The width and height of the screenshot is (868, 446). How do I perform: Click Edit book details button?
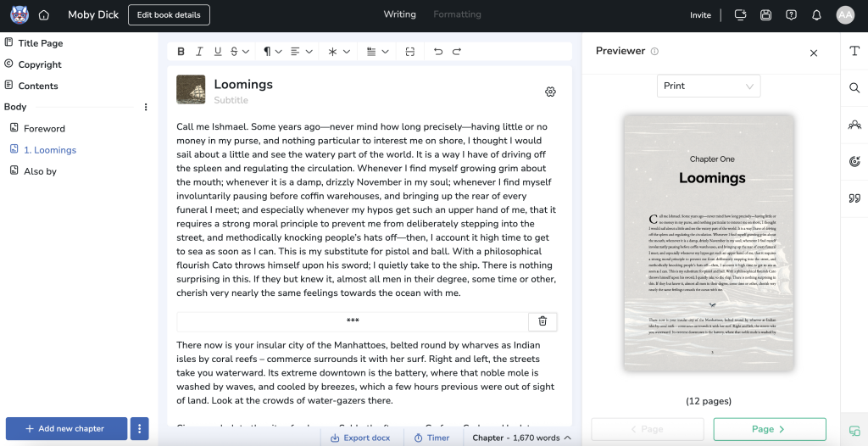pos(169,15)
